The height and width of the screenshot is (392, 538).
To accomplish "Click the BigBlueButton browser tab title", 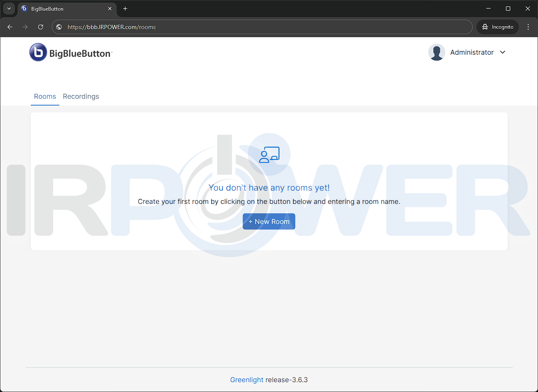I will tap(47, 9).
